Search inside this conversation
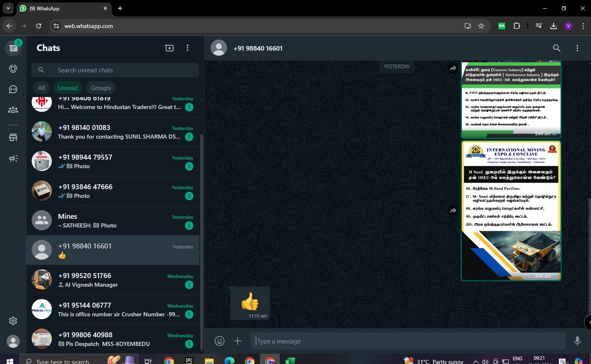 (x=557, y=48)
